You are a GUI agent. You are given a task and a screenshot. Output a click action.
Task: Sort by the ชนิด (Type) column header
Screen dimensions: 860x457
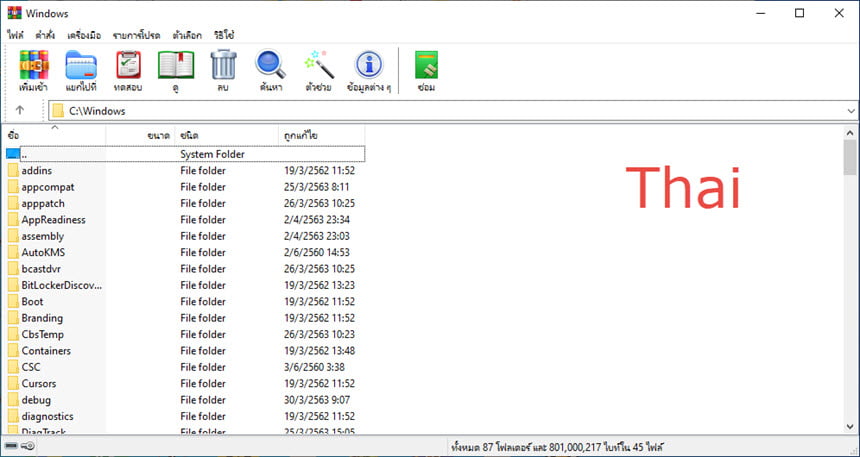(x=227, y=135)
